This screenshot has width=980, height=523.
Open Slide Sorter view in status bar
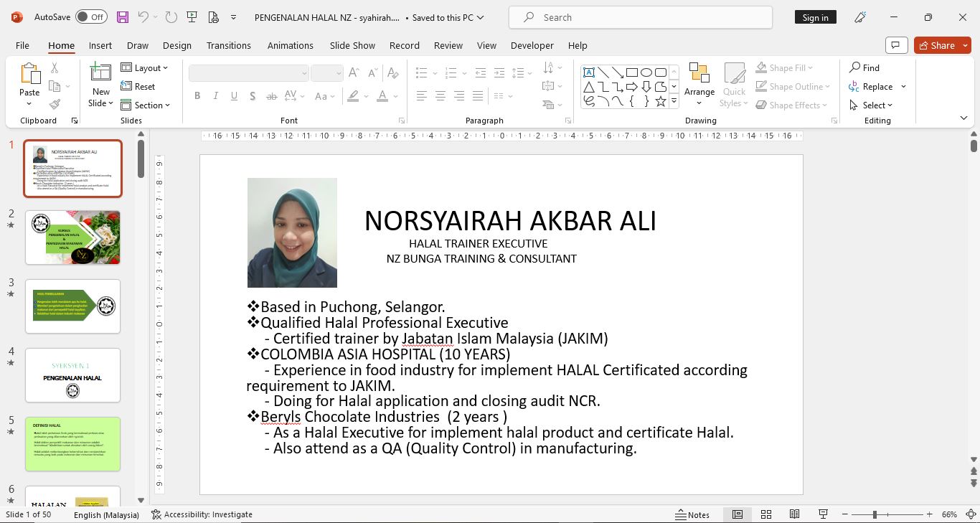pos(765,514)
